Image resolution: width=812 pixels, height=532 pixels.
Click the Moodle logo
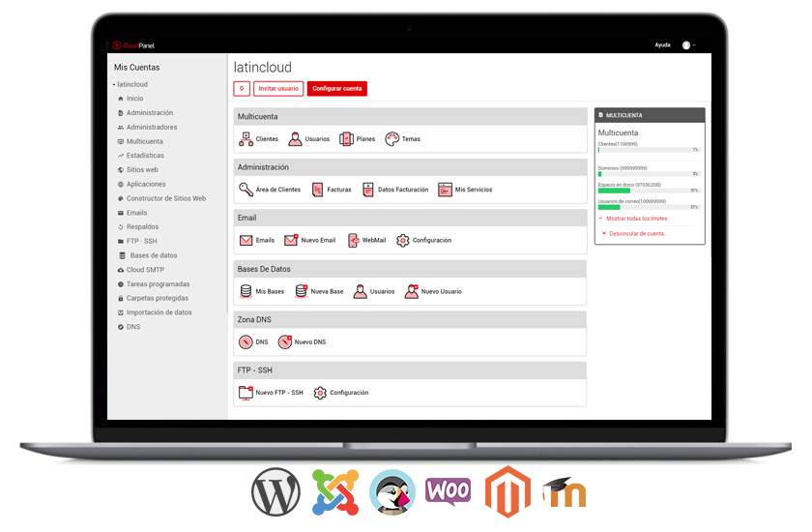565,492
